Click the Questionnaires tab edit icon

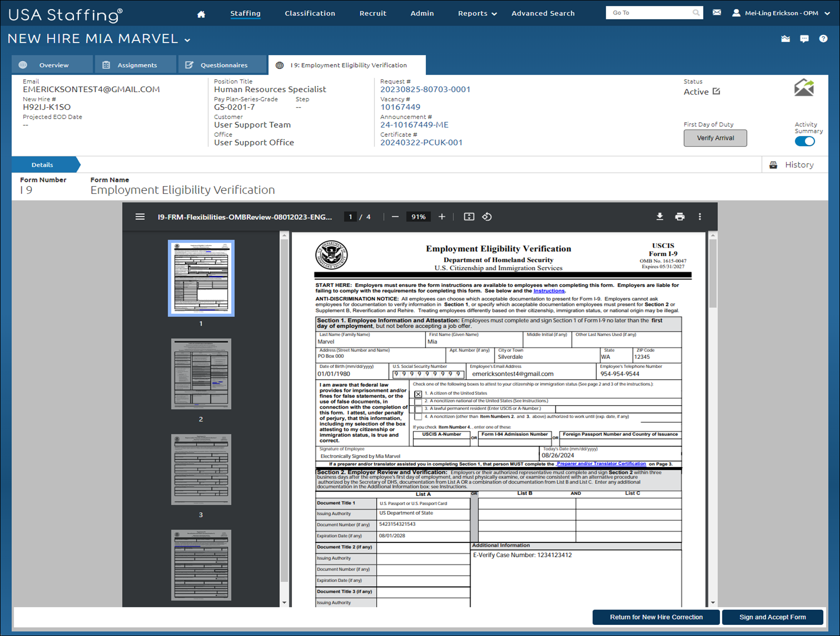(189, 65)
